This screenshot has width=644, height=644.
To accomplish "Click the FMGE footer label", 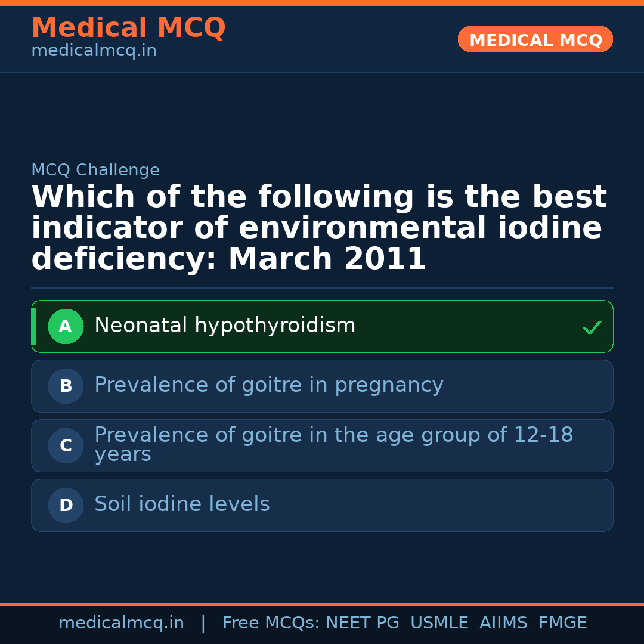I will coord(562,623).
